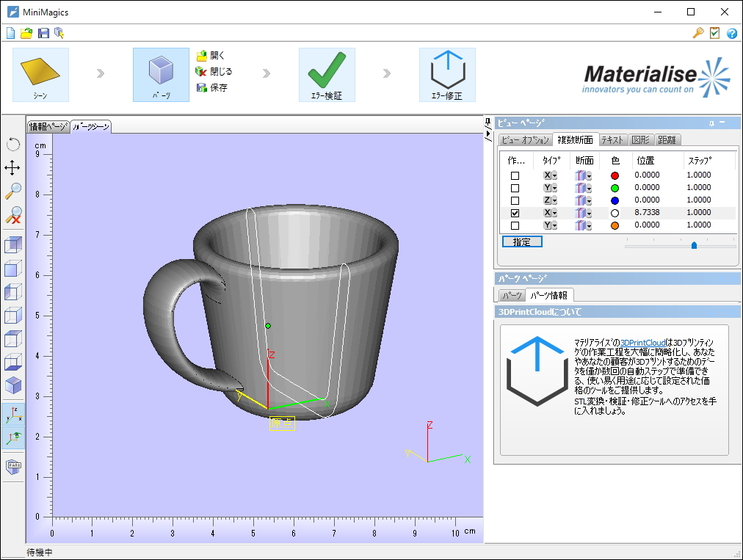Toggle the axes icon with green eye
The width and height of the screenshot is (743, 560).
tap(13, 437)
